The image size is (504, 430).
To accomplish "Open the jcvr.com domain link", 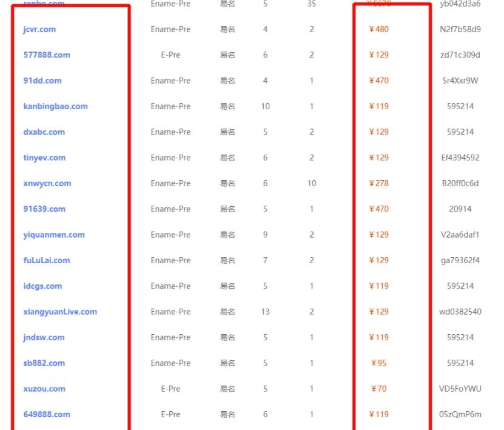I will click(x=39, y=29).
